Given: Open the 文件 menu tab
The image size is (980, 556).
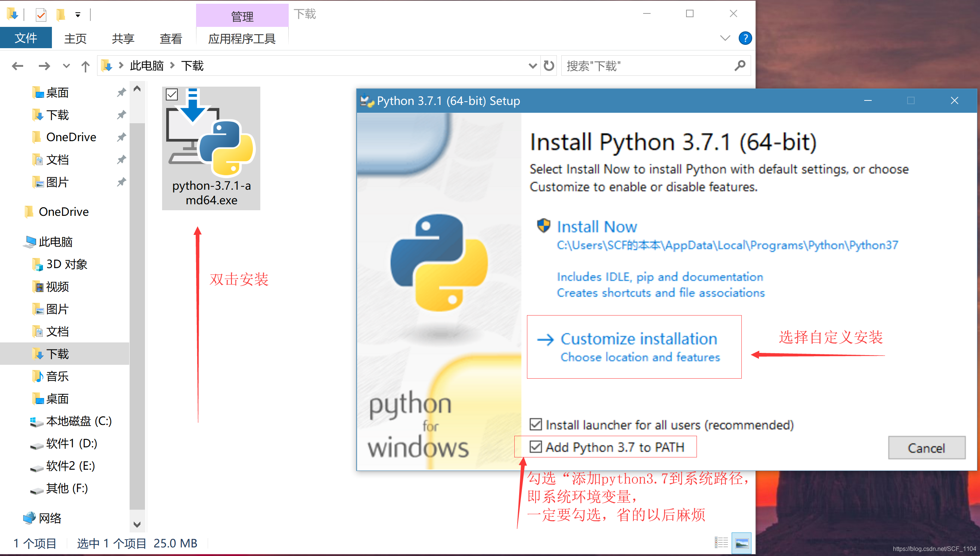Looking at the screenshot, I should point(26,38).
